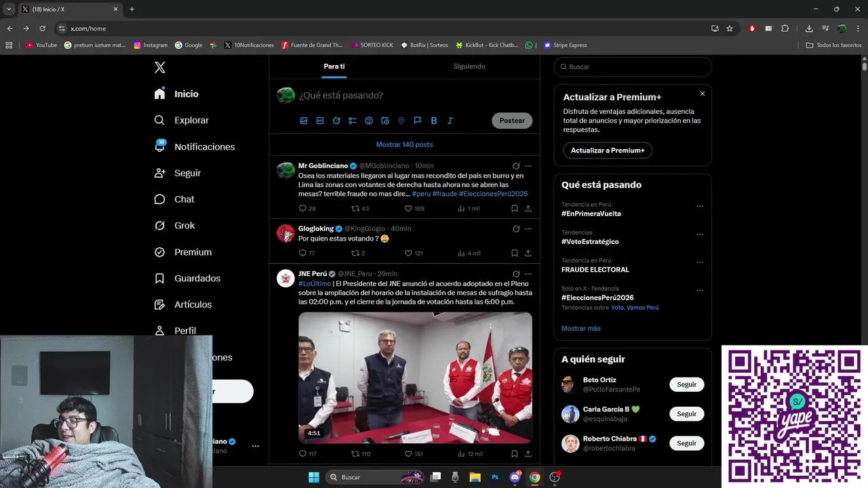Bookmark the Glogloking post
Image resolution: width=868 pixels, height=488 pixels.
pos(515,253)
